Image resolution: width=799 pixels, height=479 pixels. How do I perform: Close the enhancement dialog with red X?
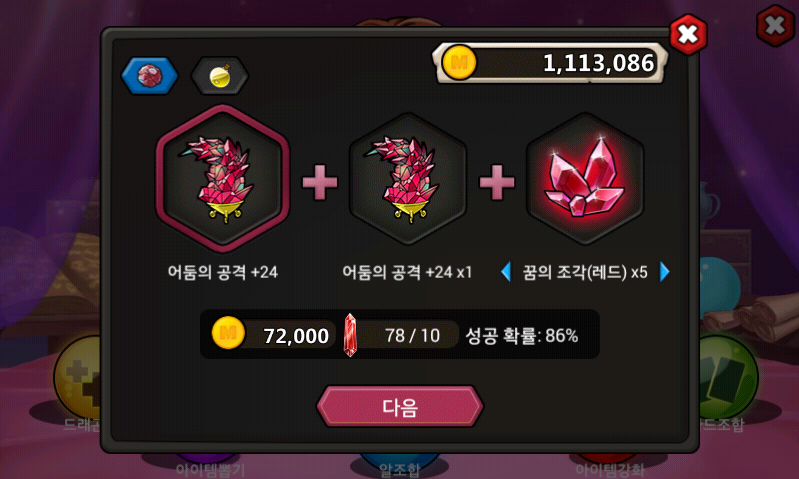[688, 34]
